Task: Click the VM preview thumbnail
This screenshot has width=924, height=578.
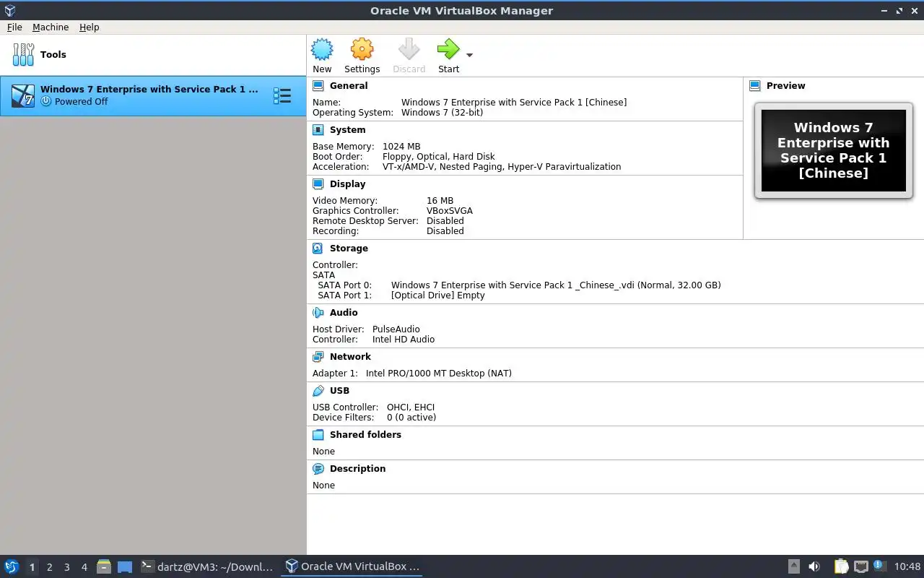Action: [x=833, y=150]
